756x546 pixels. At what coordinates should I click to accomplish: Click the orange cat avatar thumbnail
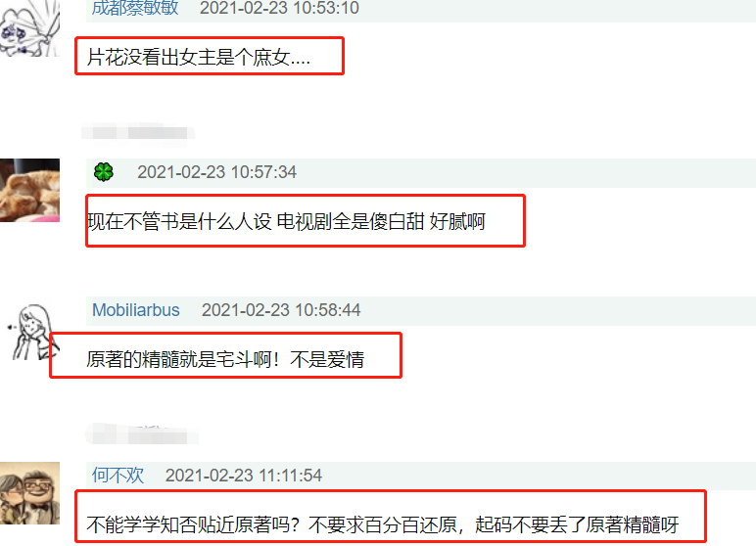(x=30, y=191)
